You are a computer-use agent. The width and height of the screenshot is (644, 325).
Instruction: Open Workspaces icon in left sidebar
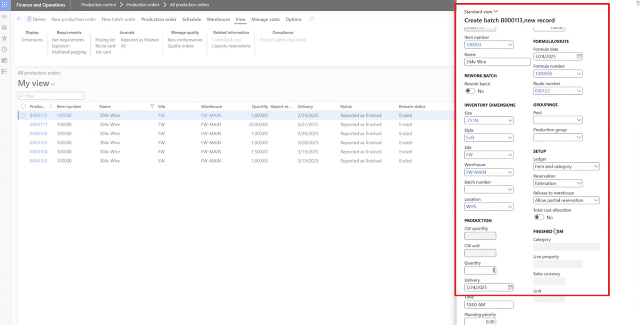click(x=5, y=61)
